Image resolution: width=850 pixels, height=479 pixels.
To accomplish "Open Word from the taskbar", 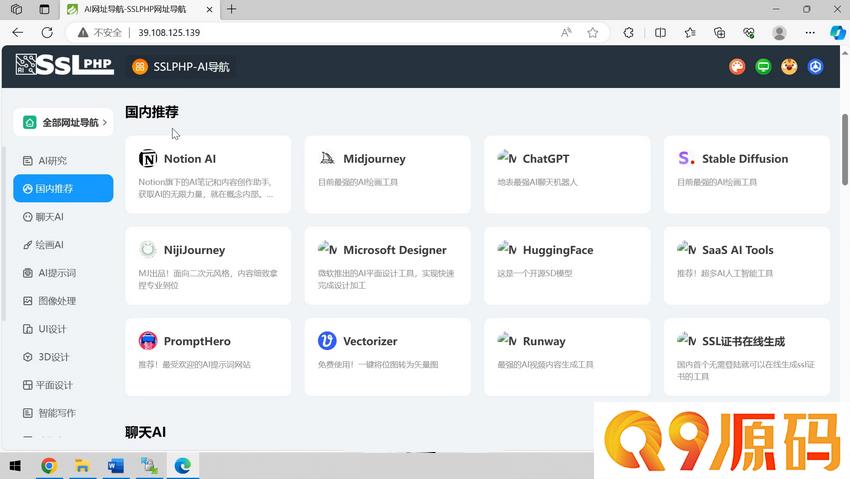I will pos(115,465).
